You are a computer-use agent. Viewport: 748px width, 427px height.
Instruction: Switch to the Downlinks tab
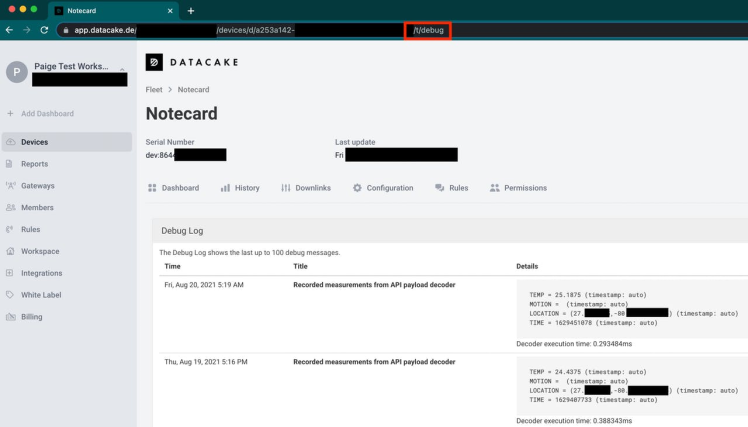(306, 188)
